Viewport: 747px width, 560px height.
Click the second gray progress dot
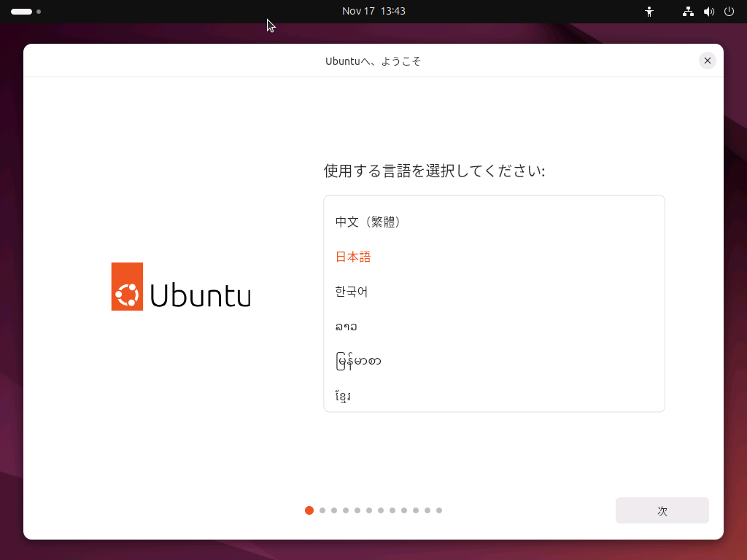(321, 510)
